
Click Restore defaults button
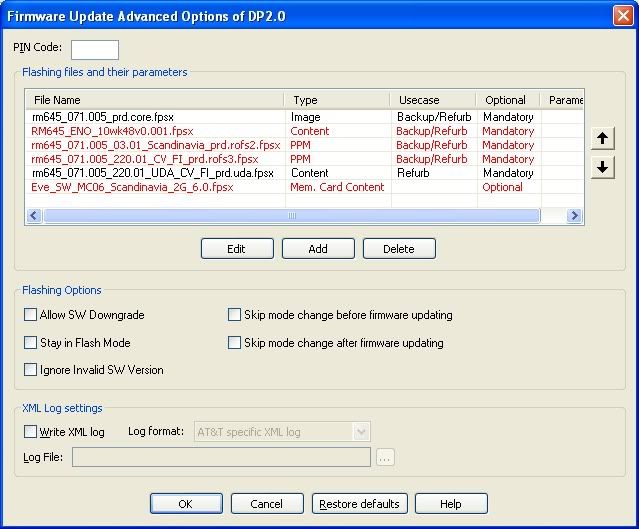click(x=359, y=504)
